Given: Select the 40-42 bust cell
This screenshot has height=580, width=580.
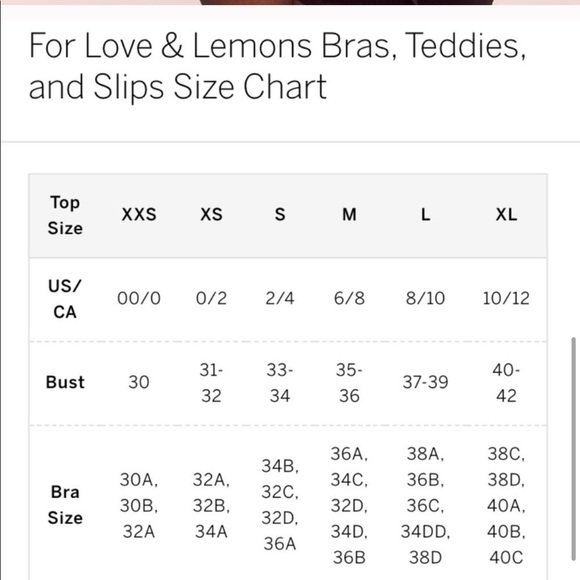Looking at the screenshot, I should 506,383.
